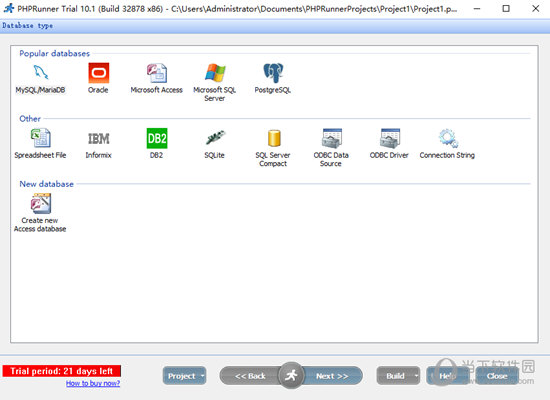This screenshot has height=400, width=550.
Task: Click the ODBC Data Source text label
Action: pyautogui.click(x=331, y=159)
